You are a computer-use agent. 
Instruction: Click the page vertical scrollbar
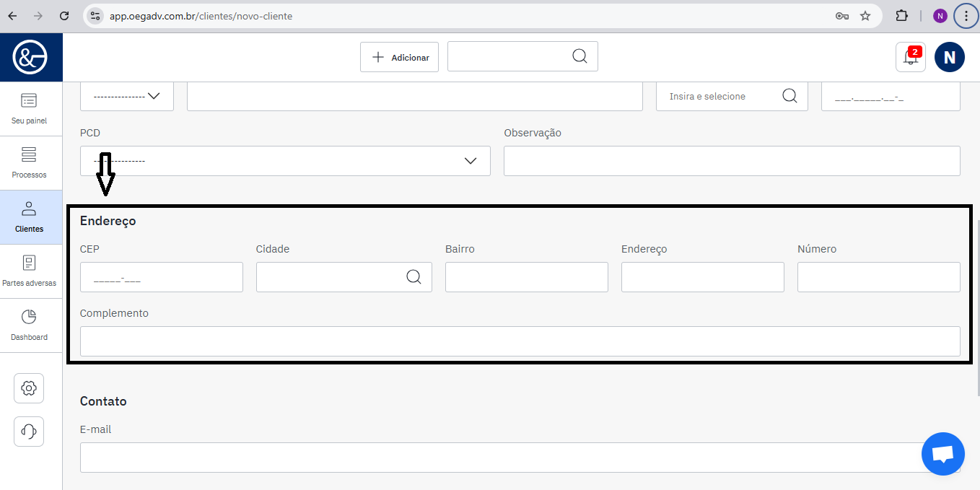(x=977, y=307)
